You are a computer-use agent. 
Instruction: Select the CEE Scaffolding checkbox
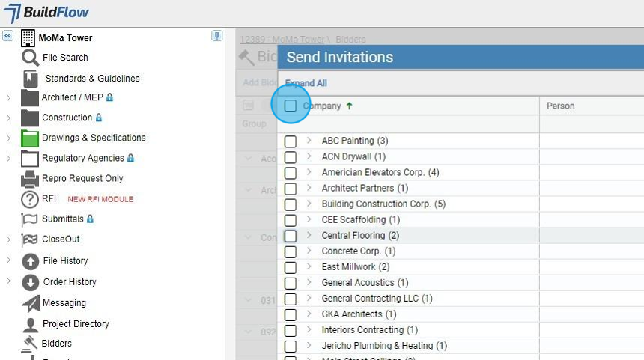(291, 220)
